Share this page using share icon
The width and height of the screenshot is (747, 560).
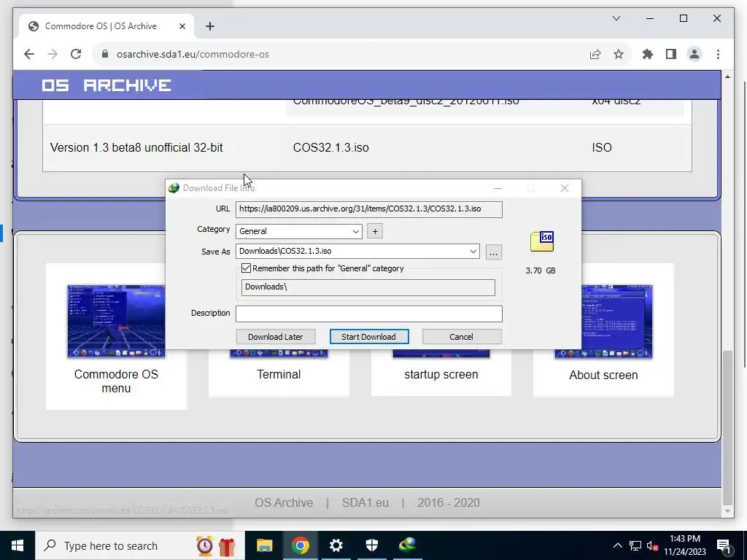pyautogui.click(x=595, y=54)
